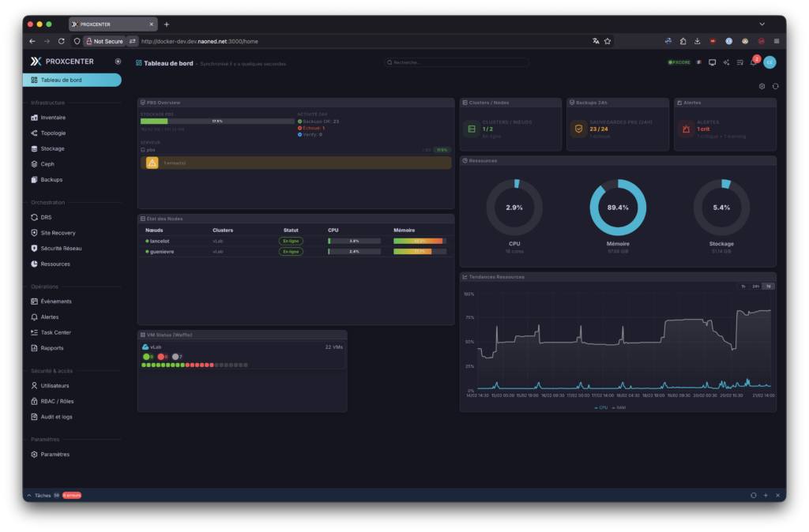The width and height of the screenshot is (809, 532).
Task: Click the dashboard refresh icon
Action: (775, 86)
